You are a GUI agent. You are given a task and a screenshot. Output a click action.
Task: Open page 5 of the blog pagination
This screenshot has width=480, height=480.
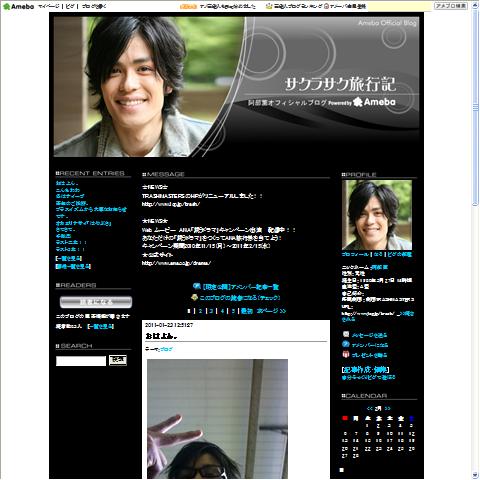[233, 311]
